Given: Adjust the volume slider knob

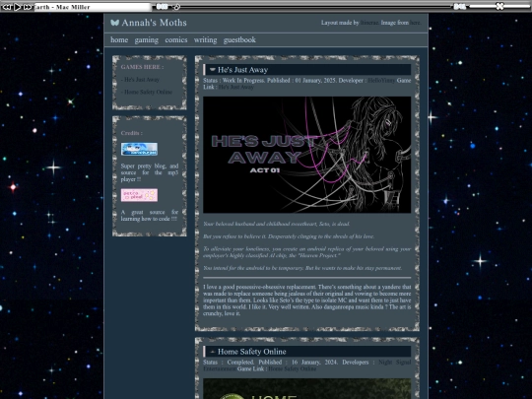Looking at the screenshot, I should [x=499, y=6].
